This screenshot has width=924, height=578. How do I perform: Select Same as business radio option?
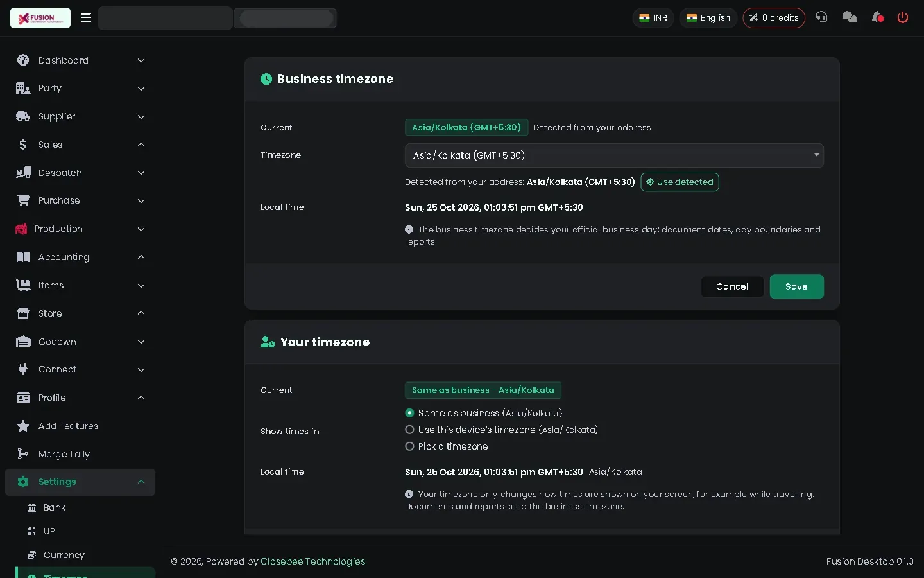(409, 413)
